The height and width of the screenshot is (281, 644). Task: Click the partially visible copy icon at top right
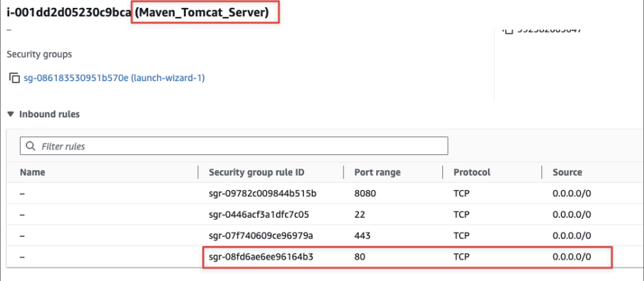pyautogui.click(x=509, y=31)
